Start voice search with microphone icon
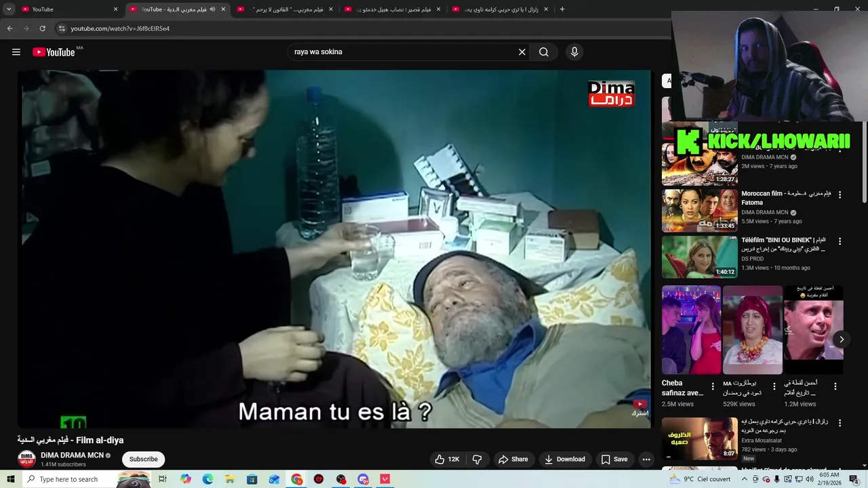This screenshot has width=868, height=488. click(574, 52)
